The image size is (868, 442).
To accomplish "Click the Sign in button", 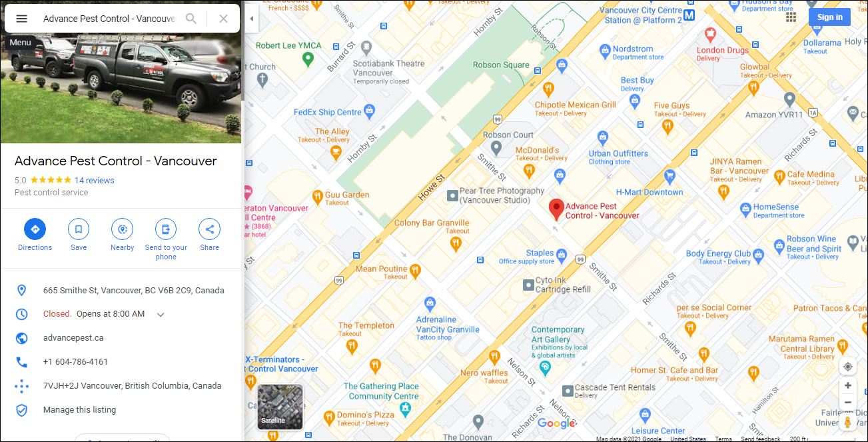I will [x=829, y=17].
